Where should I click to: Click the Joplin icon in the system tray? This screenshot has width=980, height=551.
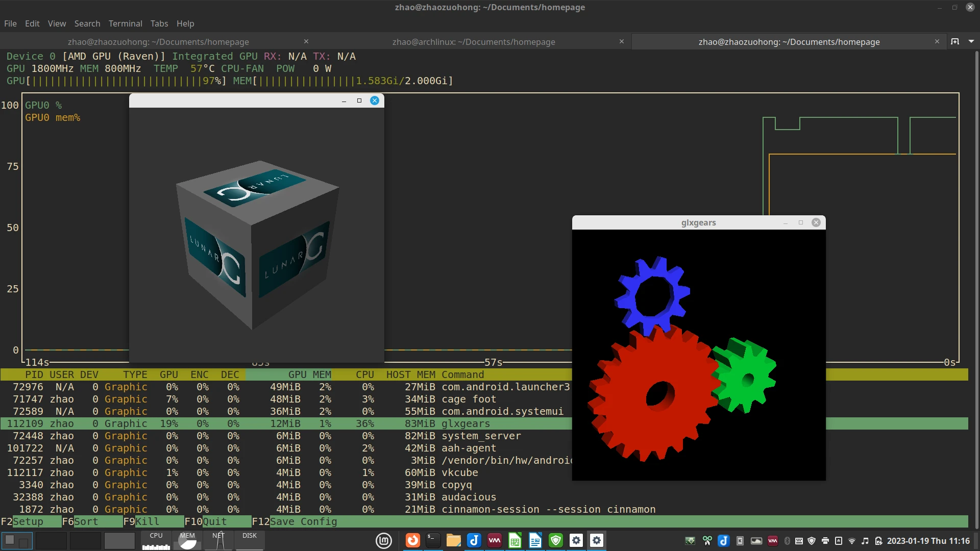(723, 541)
